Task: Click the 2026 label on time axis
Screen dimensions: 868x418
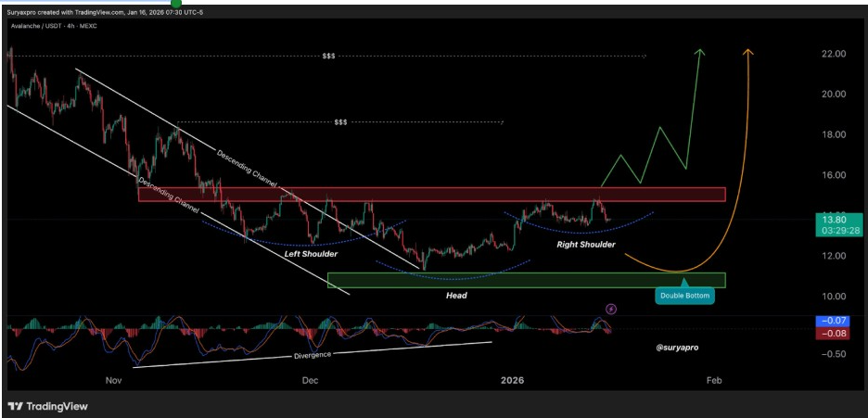Action: tap(512, 380)
